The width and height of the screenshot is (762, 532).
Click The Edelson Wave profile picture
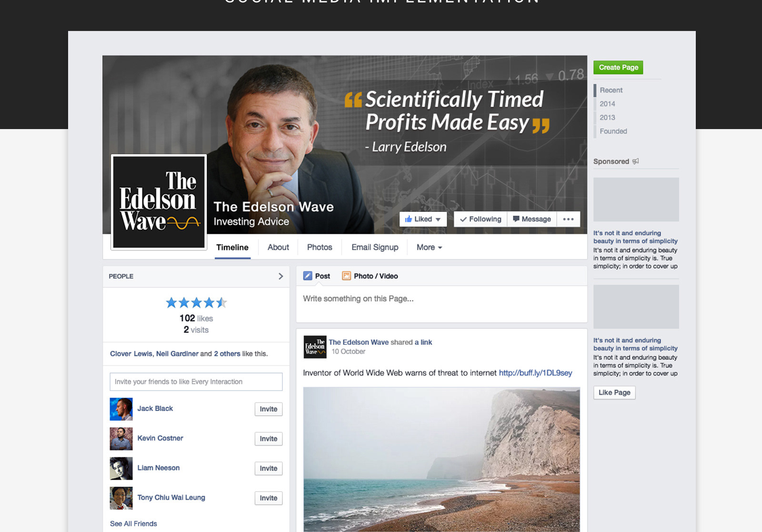click(x=159, y=202)
